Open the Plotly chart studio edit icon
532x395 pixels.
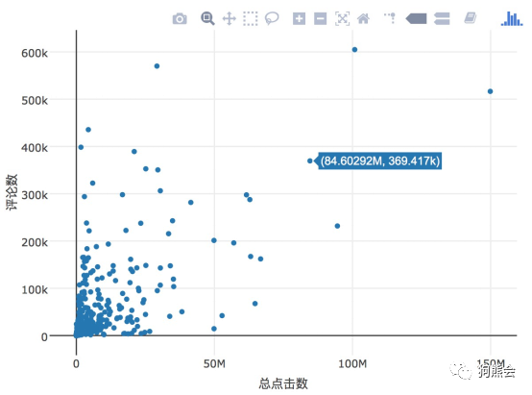pyautogui.click(x=471, y=18)
